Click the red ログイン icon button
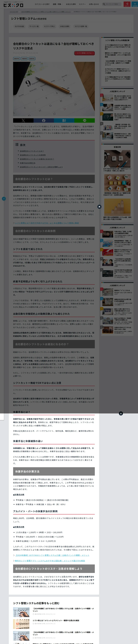 [x=127, y=4]
